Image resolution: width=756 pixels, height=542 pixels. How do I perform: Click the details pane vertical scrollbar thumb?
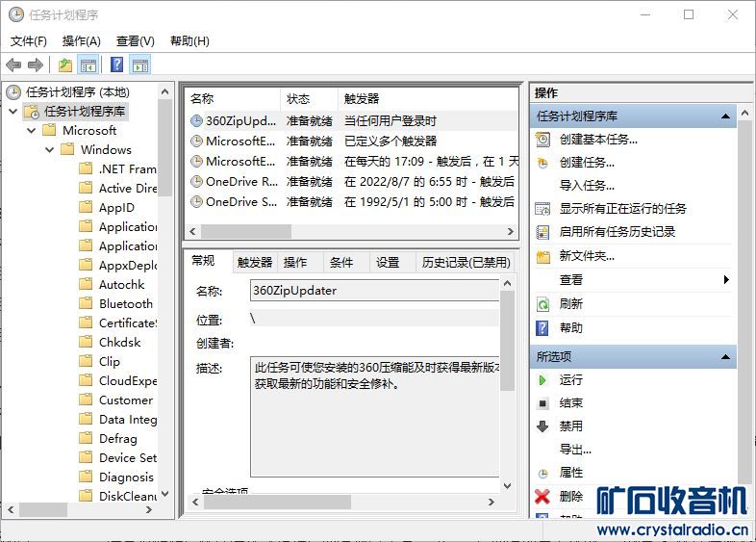point(507,340)
